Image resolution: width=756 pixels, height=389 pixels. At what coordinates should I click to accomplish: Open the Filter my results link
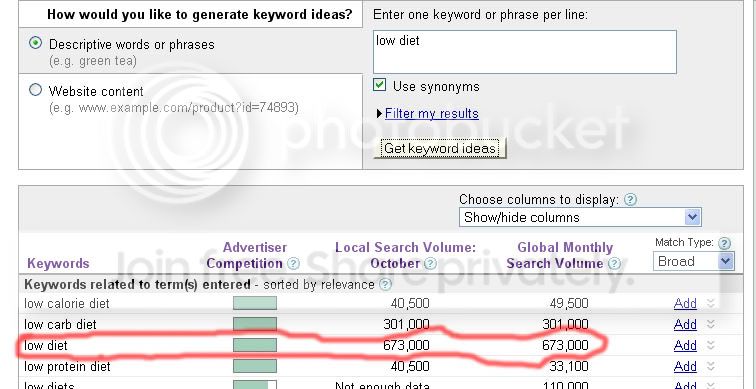pyautogui.click(x=432, y=114)
